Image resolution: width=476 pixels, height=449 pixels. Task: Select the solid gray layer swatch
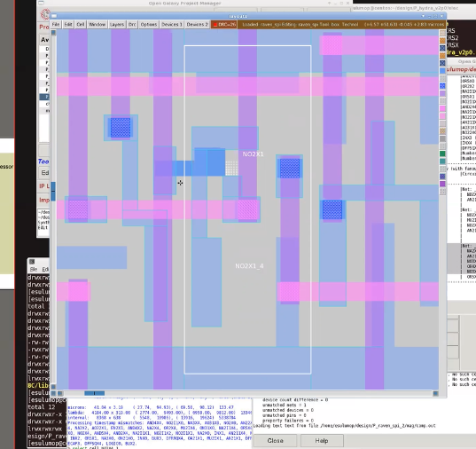click(x=442, y=138)
